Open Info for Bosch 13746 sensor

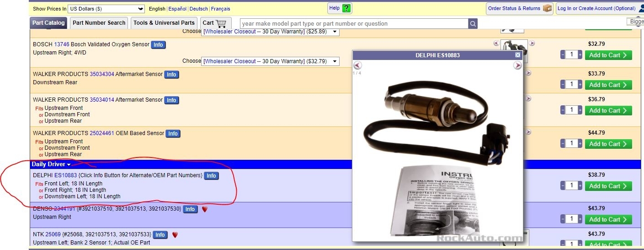click(x=158, y=45)
